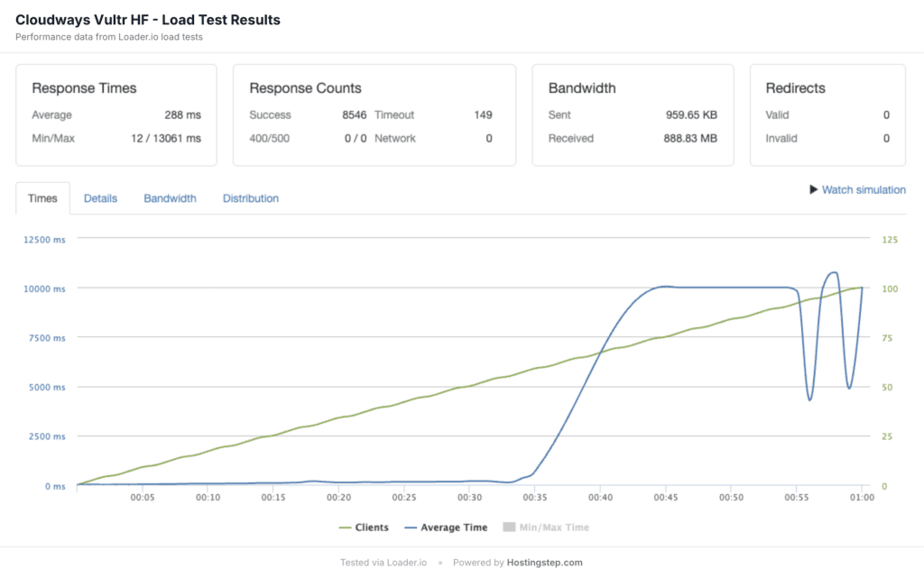Click the 00:55 time axis marker
924x578 pixels.
point(797,498)
